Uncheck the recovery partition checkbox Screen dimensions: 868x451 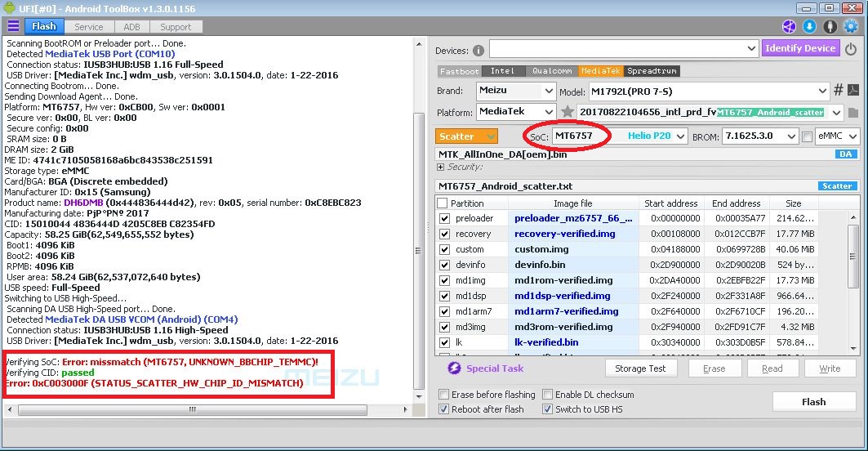(444, 234)
